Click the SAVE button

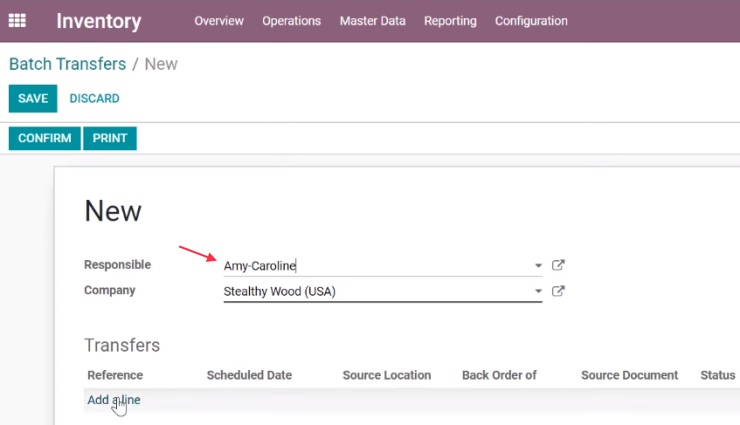pyautogui.click(x=33, y=99)
